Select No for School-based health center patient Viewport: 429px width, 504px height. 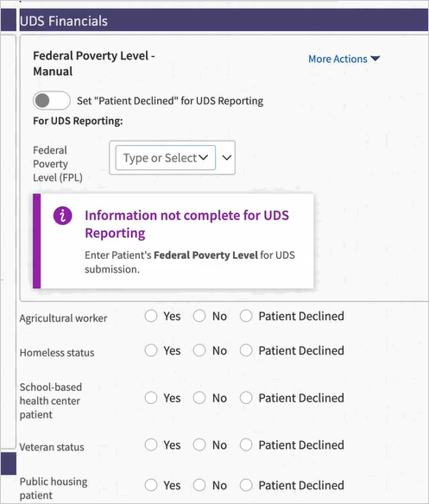click(199, 398)
